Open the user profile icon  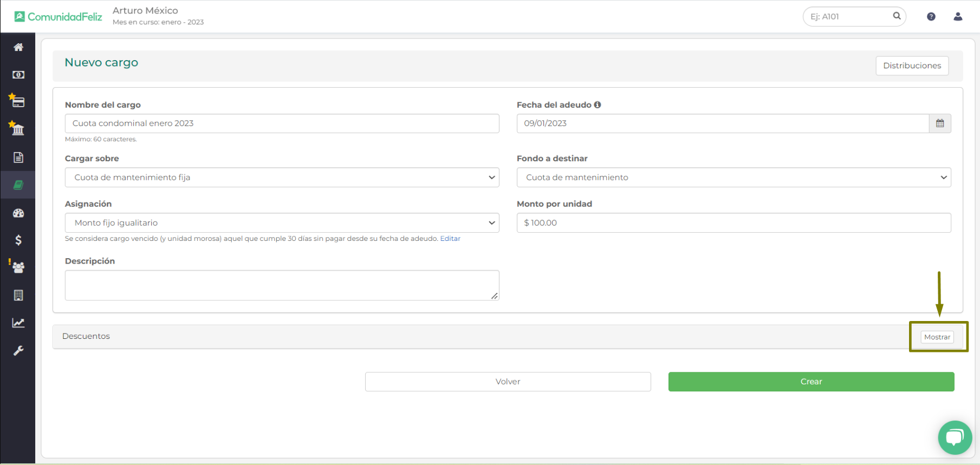(x=958, y=17)
